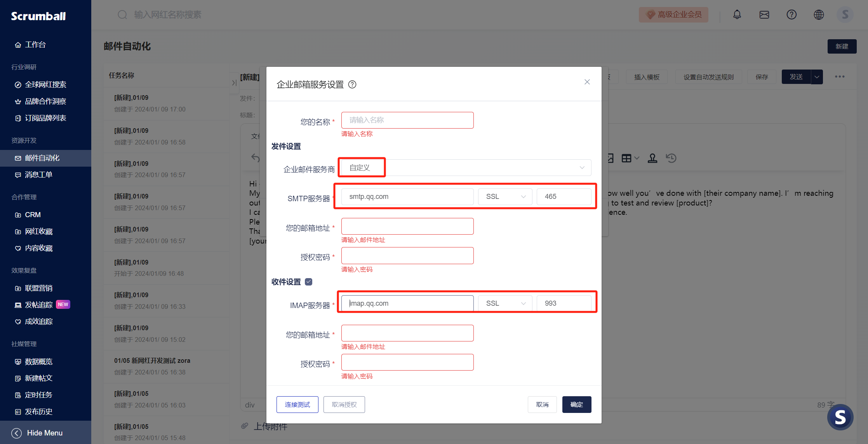Open the notifications bell icon
The width and height of the screenshot is (868, 444).
tap(737, 15)
